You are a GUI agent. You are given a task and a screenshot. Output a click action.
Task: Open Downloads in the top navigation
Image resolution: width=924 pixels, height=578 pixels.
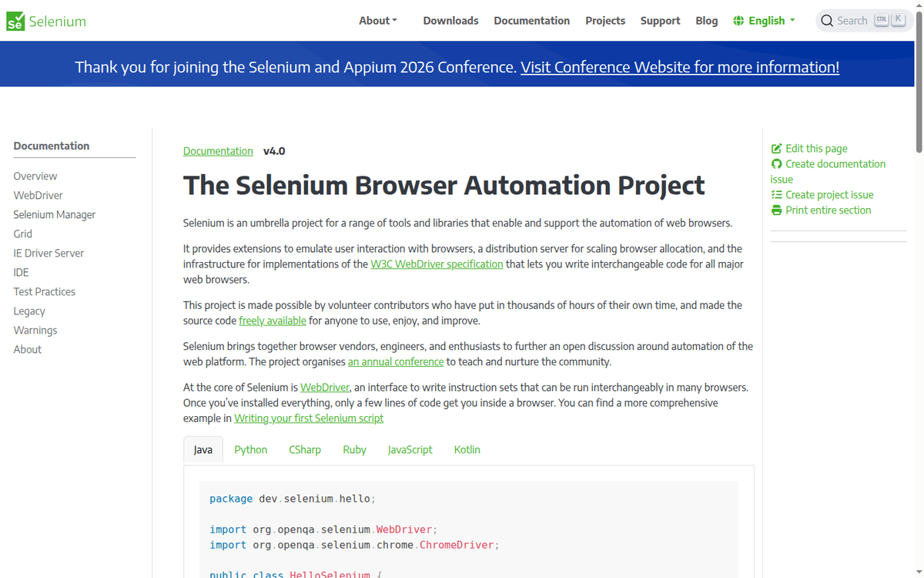coord(450,21)
